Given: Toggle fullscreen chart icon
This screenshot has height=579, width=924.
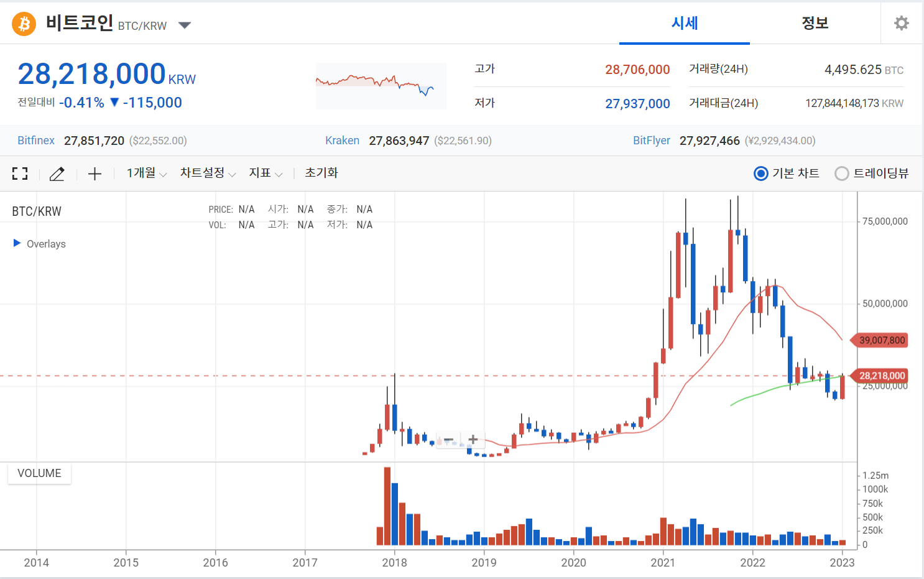Looking at the screenshot, I should coord(20,174).
